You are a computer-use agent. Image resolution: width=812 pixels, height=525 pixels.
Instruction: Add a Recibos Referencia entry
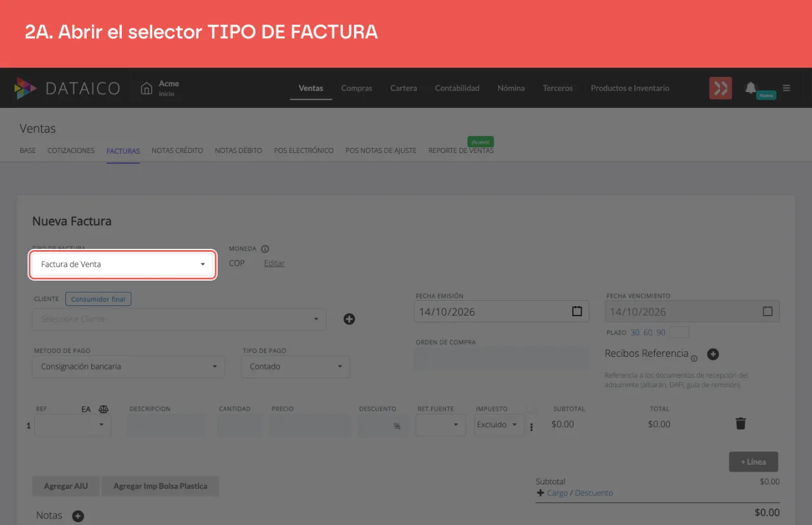tap(713, 354)
